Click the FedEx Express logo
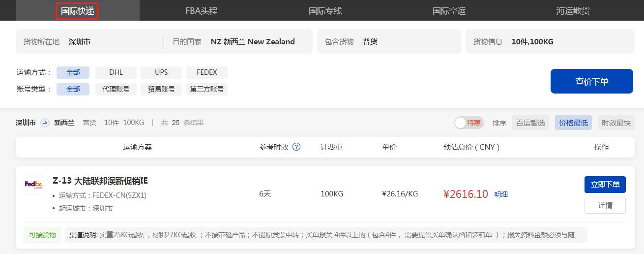Screen dimensions: 644x254 click(34, 185)
